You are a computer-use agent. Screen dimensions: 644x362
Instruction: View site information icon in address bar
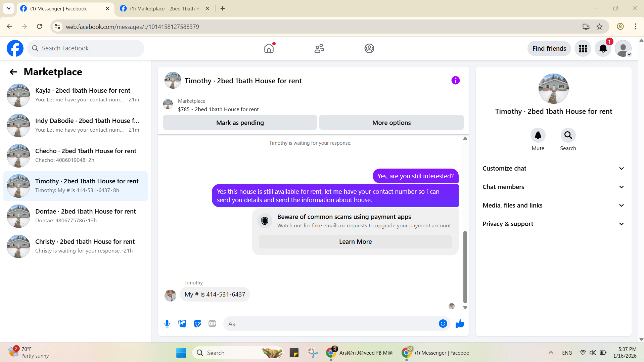click(x=57, y=27)
